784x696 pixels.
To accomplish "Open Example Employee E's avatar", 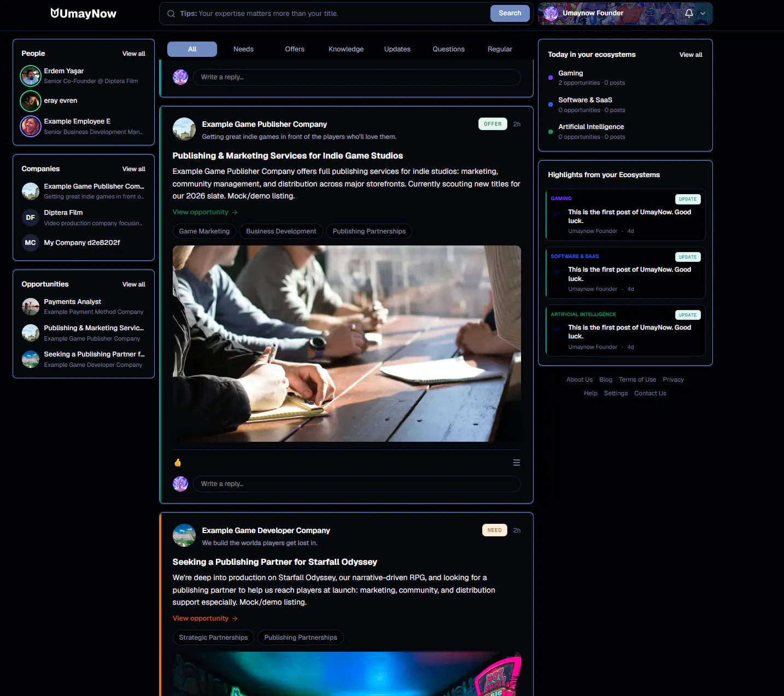I will 31,126.
